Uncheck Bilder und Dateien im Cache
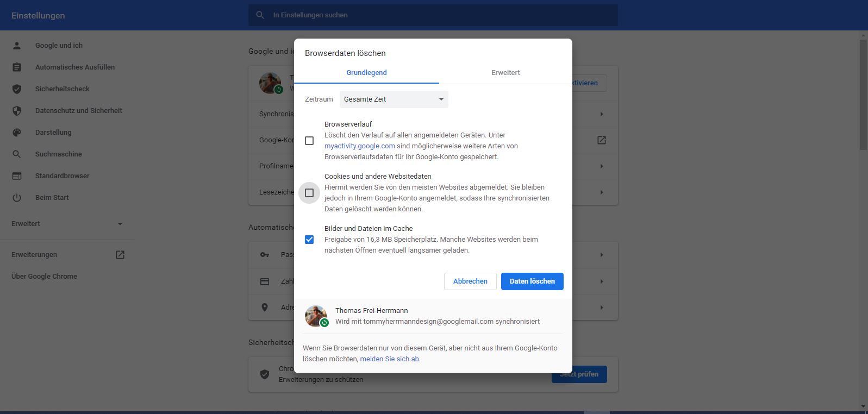 point(309,240)
